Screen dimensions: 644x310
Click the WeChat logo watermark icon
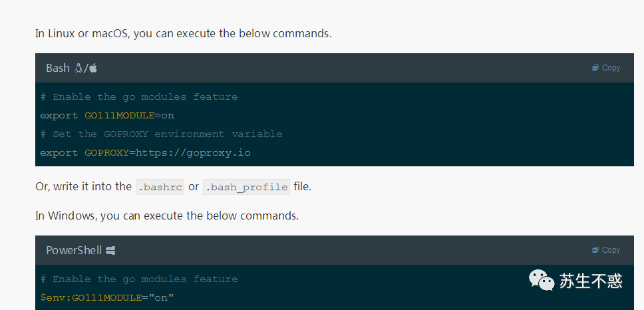[542, 281]
